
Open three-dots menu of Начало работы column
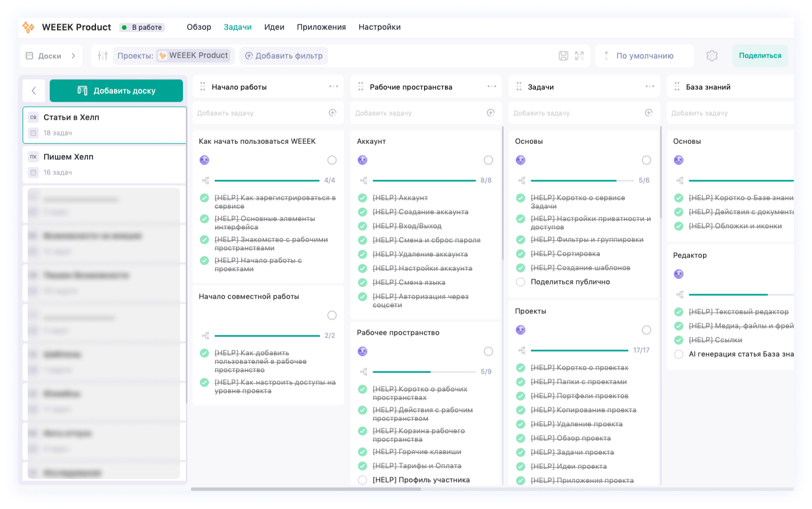click(x=334, y=87)
